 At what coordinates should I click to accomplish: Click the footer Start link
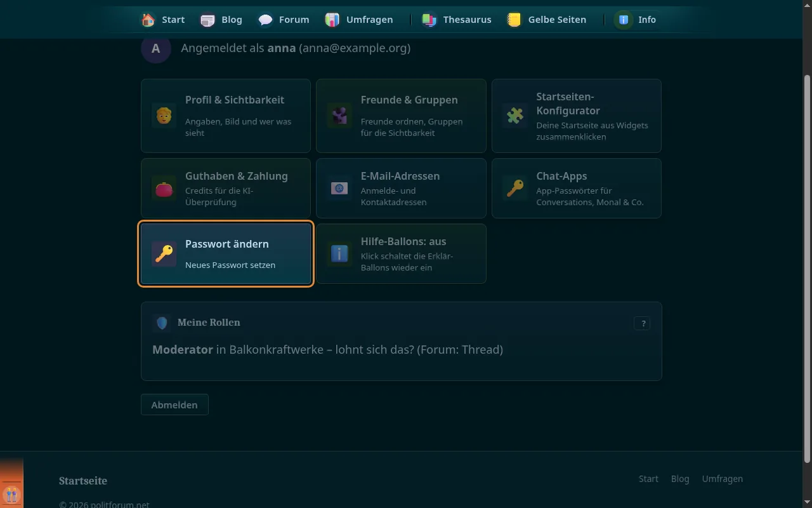(648, 479)
